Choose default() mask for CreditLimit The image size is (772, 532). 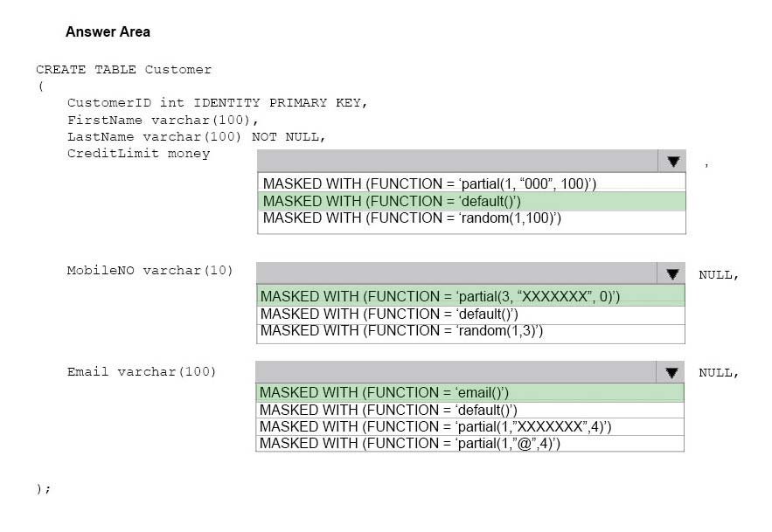(471, 201)
